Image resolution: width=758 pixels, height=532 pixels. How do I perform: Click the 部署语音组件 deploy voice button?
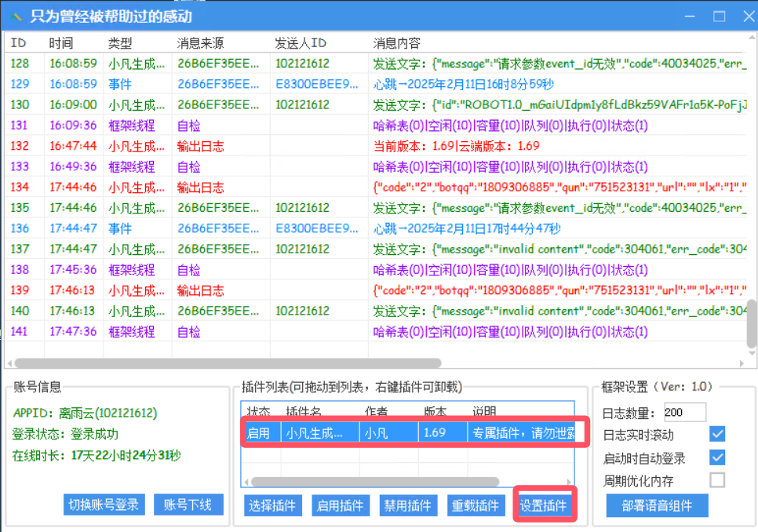[x=656, y=505]
